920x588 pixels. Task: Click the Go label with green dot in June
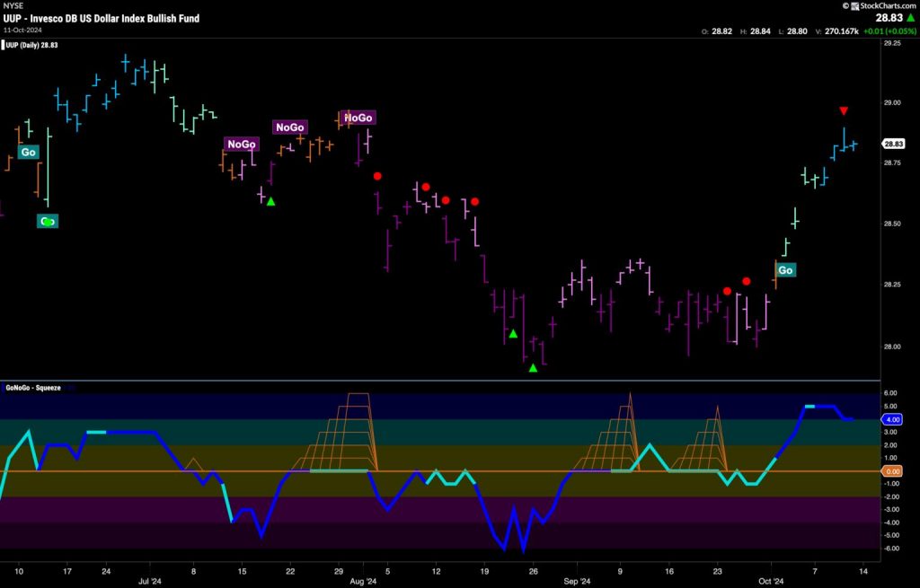tap(48, 222)
